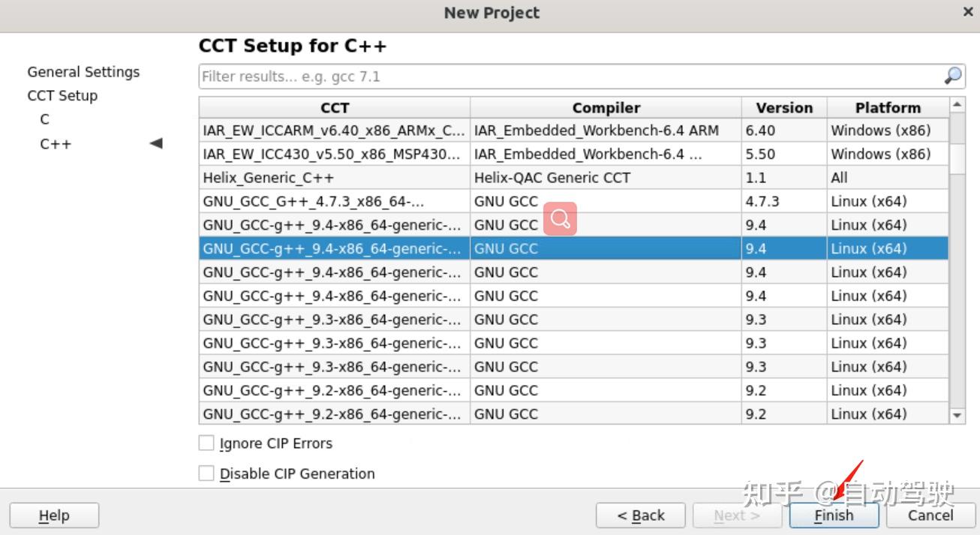The height and width of the screenshot is (535, 980).
Task: Select the C++ entry in sidebar
Action: [56, 143]
